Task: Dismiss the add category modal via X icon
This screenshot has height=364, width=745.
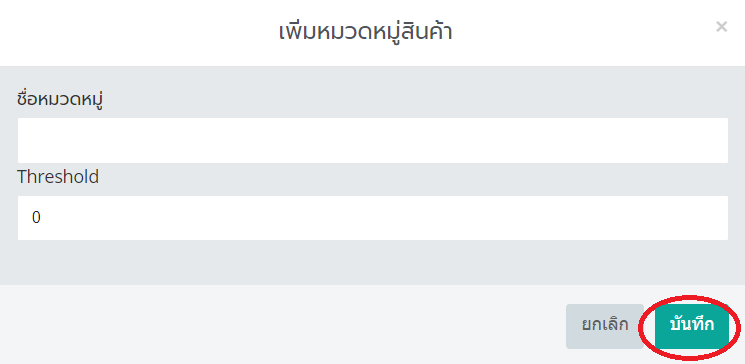Action: tap(721, 27)
